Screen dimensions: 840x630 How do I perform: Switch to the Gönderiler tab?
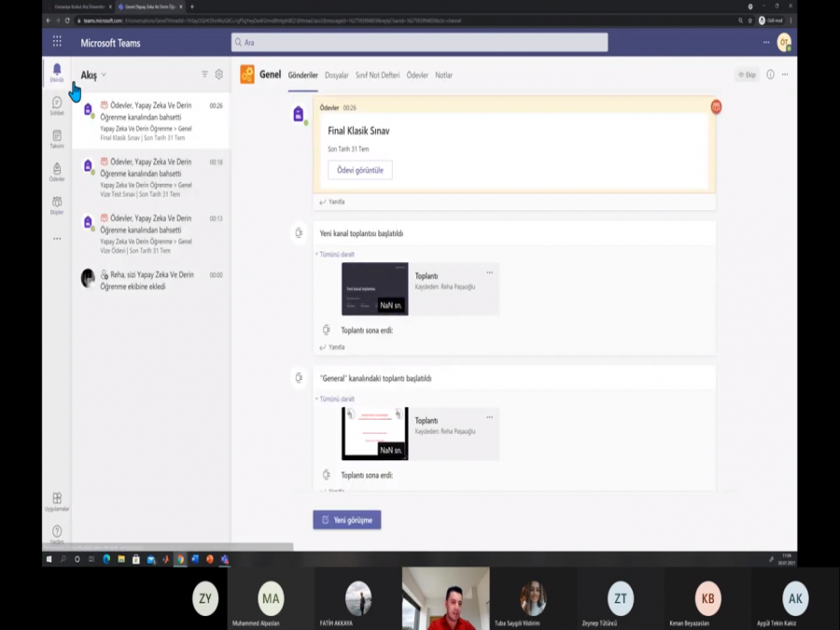pyautogui.click(x=302, y=75)
